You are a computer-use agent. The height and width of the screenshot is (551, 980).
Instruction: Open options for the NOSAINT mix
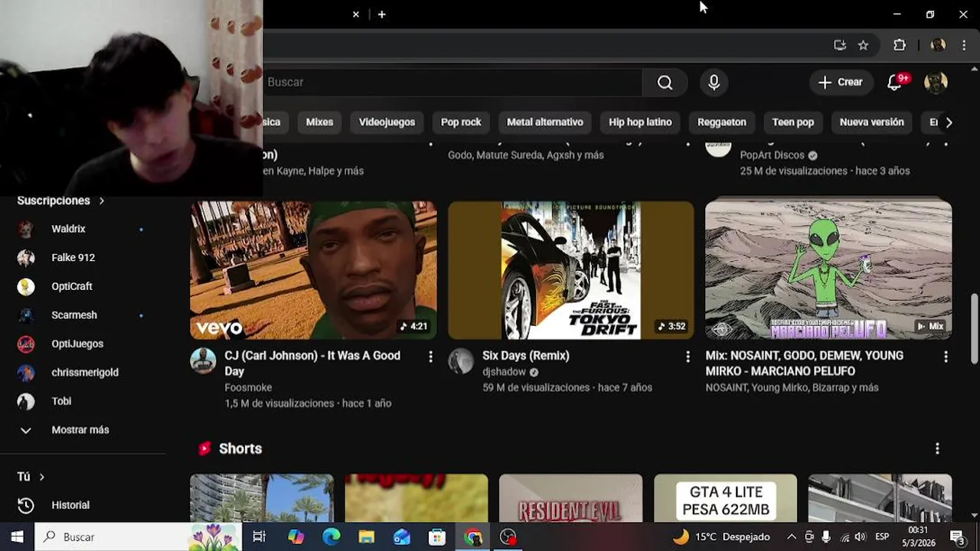coord(946,357)
